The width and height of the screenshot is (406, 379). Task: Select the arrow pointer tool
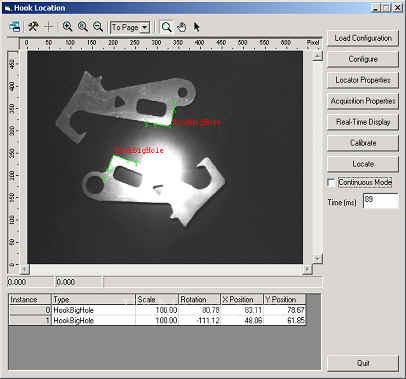coord(196,27)
